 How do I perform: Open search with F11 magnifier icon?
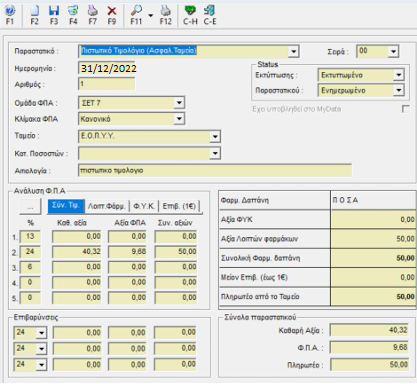pos(136,15)
